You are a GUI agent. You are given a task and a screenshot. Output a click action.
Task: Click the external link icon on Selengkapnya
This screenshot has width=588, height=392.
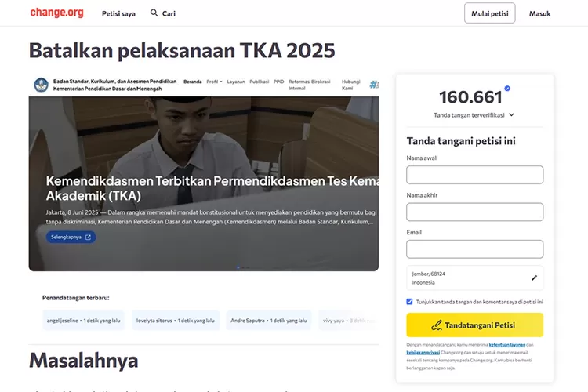88,237
